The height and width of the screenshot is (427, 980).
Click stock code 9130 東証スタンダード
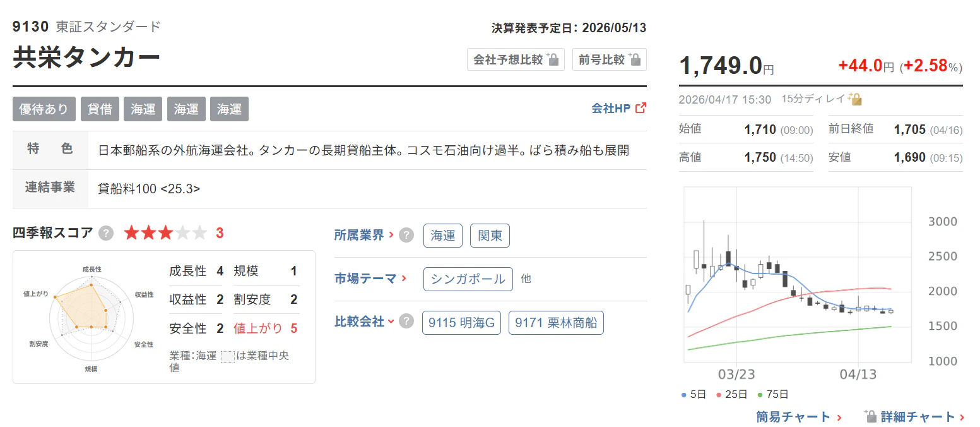tap(86, 27)
